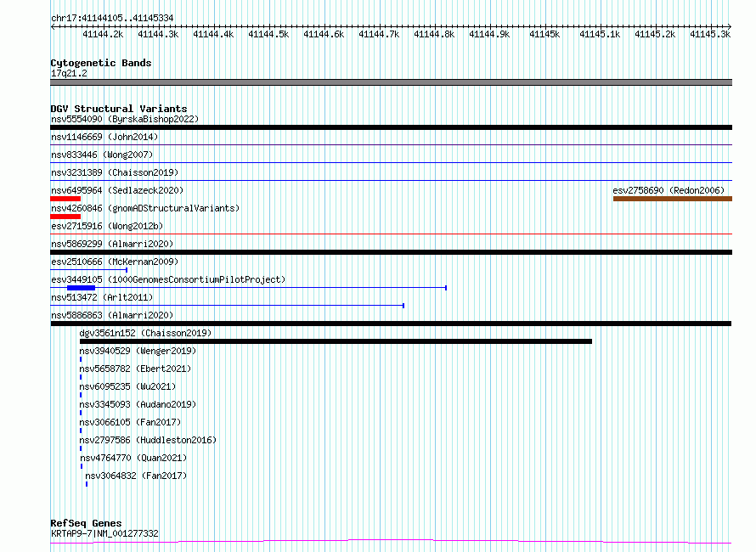Click the black nsv5886863 variant bar
This screenshot has width=756, height=552.
point(391,324)
